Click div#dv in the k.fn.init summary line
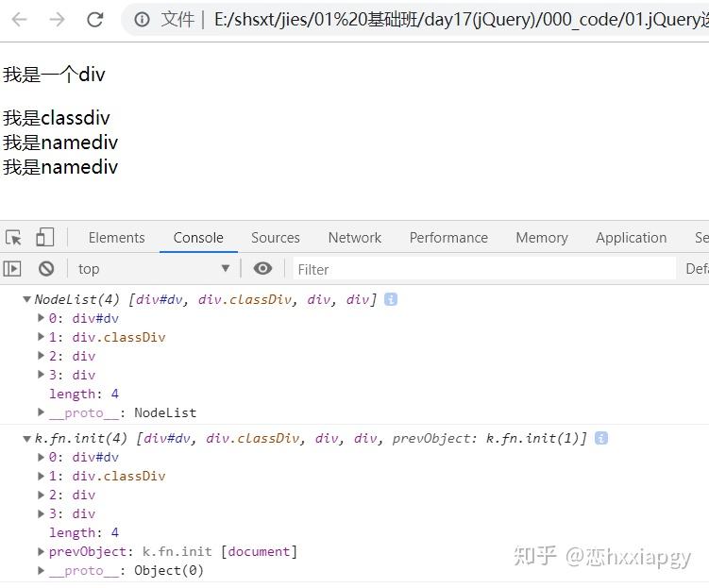 (x=167, y=438)
